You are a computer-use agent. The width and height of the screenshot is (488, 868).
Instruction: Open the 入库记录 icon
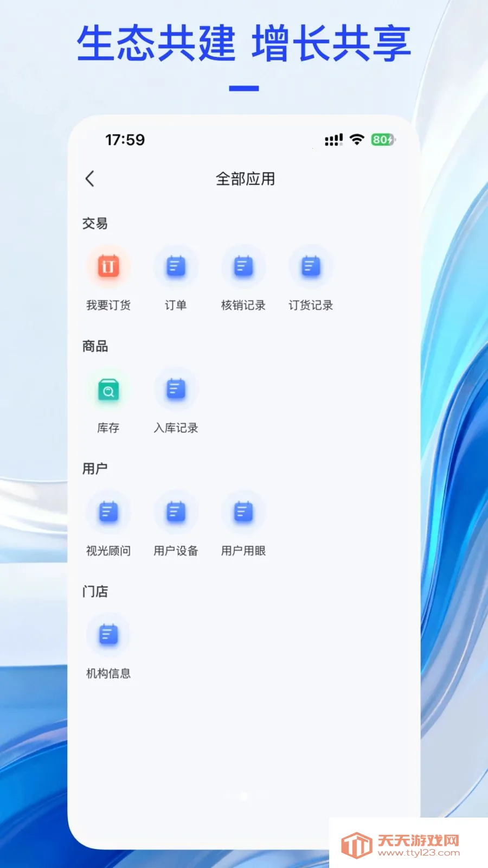click(x=176, y=390)
